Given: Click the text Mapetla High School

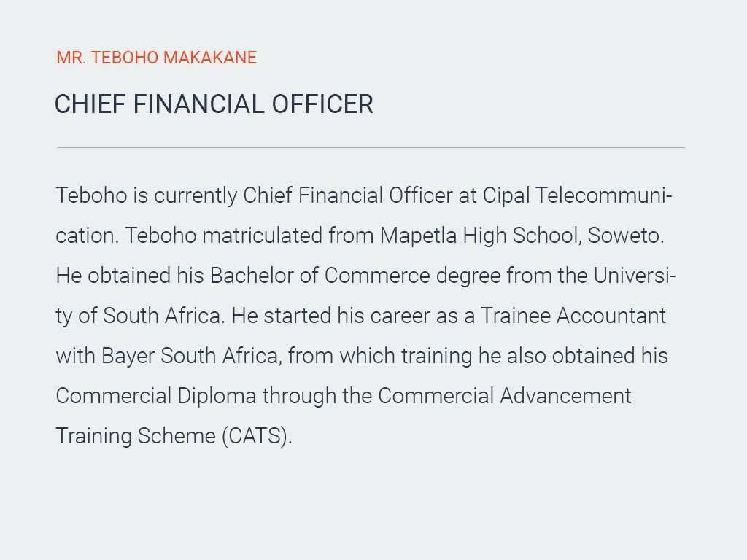Looking at the screenshot, I should tap(479, 236).
